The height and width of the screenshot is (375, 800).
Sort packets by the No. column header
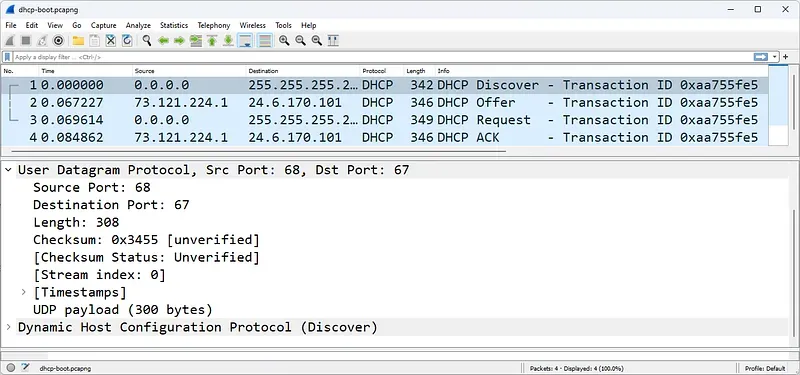pyautogui.click(x=20, y=71)
